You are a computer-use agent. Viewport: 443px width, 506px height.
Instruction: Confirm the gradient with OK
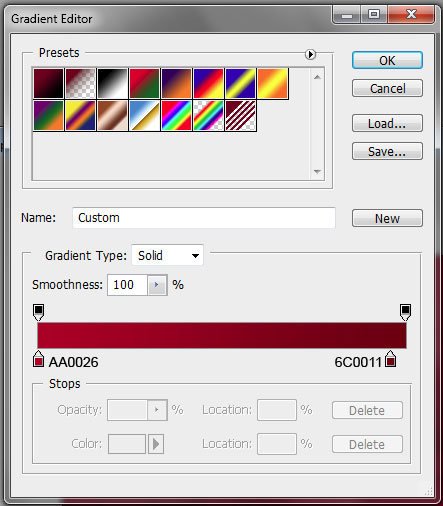387,60
